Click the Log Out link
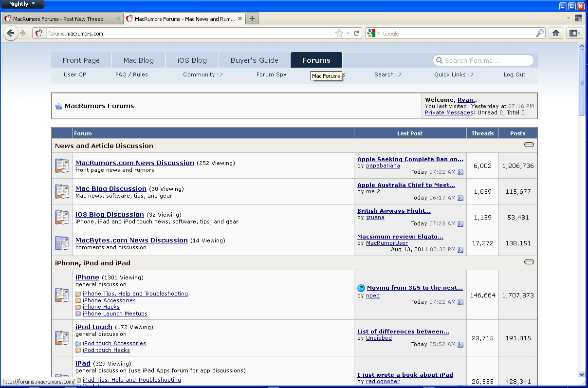 point(514,74)
